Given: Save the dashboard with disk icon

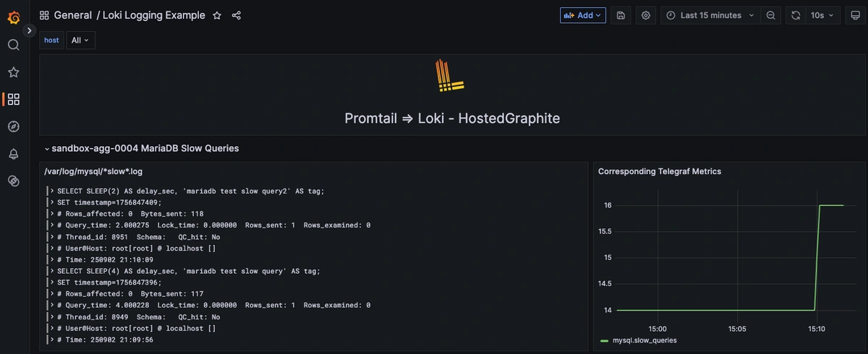Looking at the screenshot, I should (621, 15).
